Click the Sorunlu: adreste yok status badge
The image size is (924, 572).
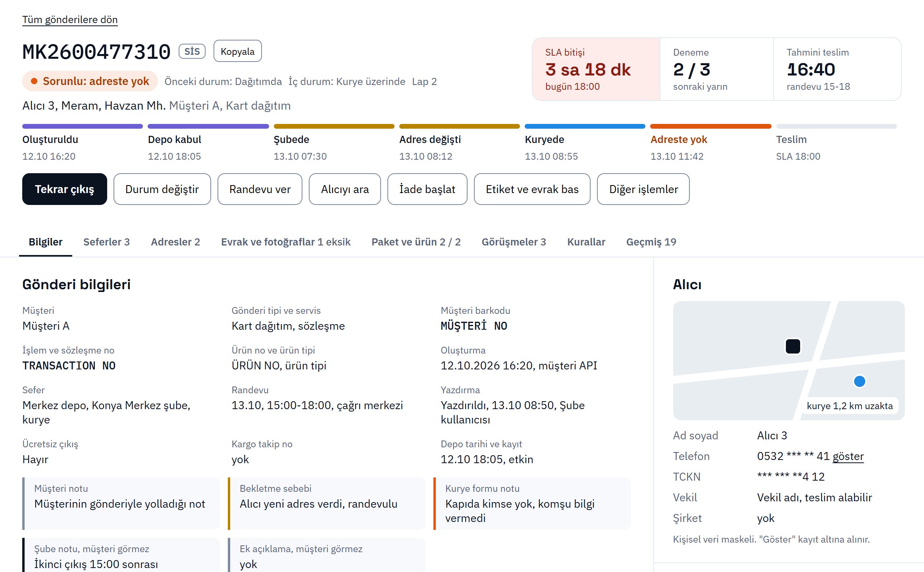(90, 81)
